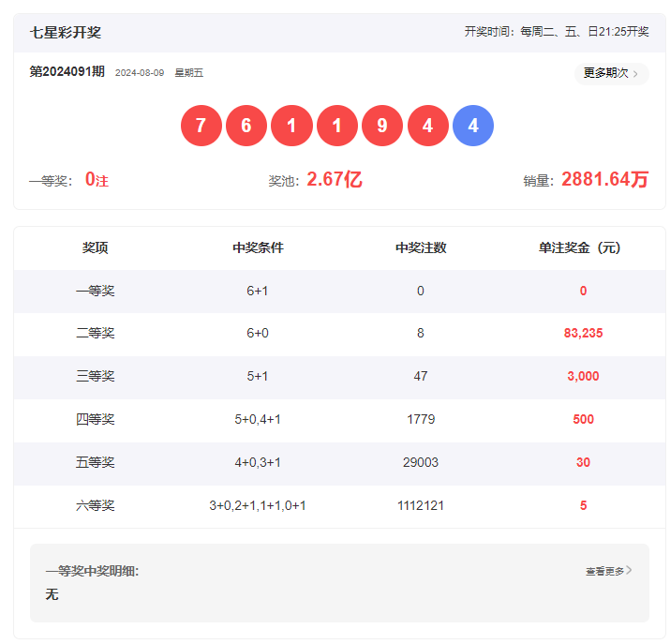Screen dimensions: 670x644
Task: Select the 奖项 column header
Action: [x=95, y=248]
